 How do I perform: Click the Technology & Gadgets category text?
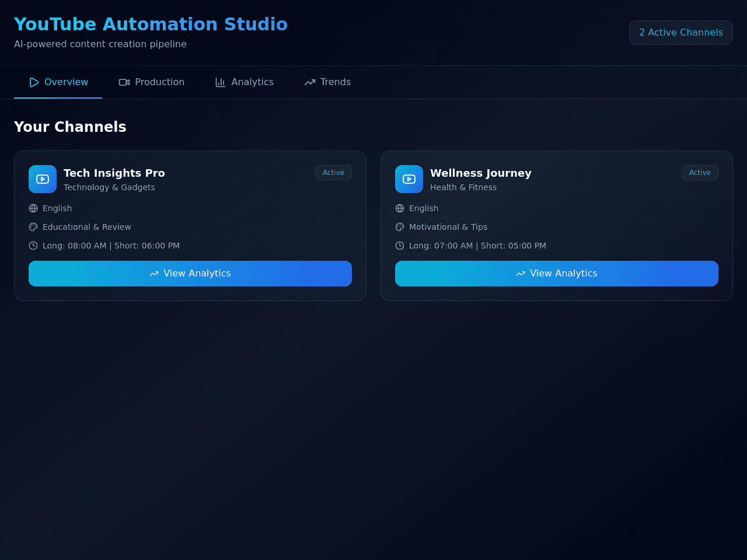109,187
